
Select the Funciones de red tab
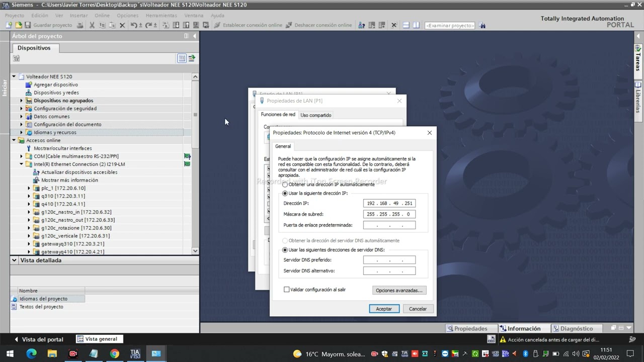[x=278, y=115]
